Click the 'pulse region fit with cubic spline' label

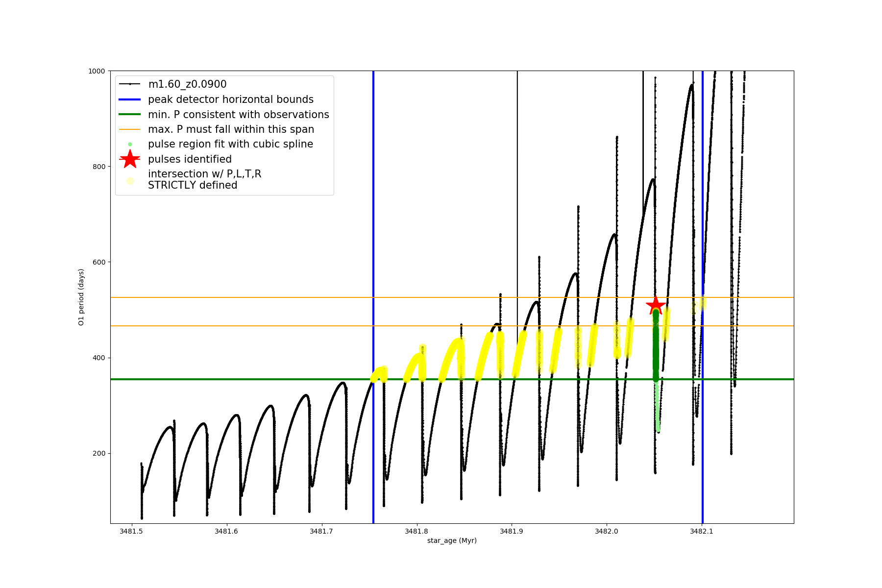[x=230, y=144]
